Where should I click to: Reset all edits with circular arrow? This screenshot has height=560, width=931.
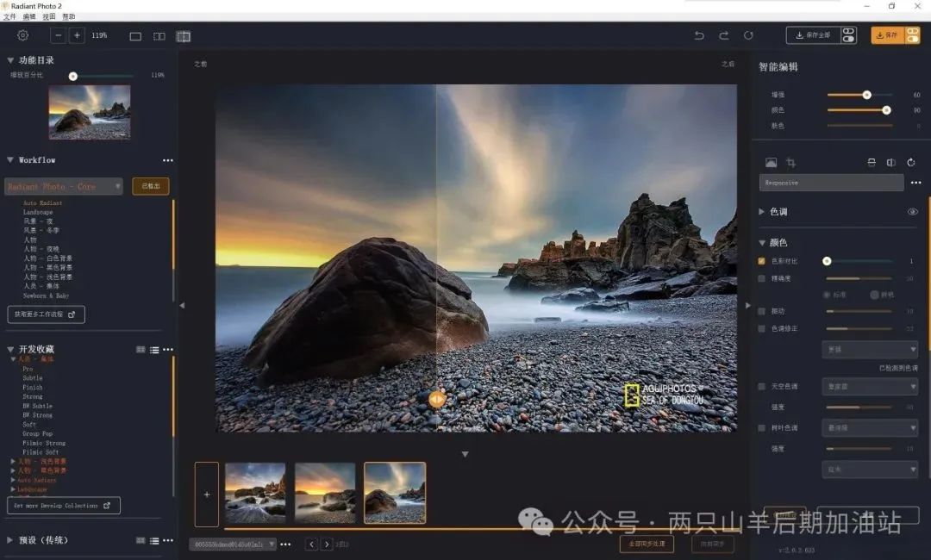[x=749, y=35]
